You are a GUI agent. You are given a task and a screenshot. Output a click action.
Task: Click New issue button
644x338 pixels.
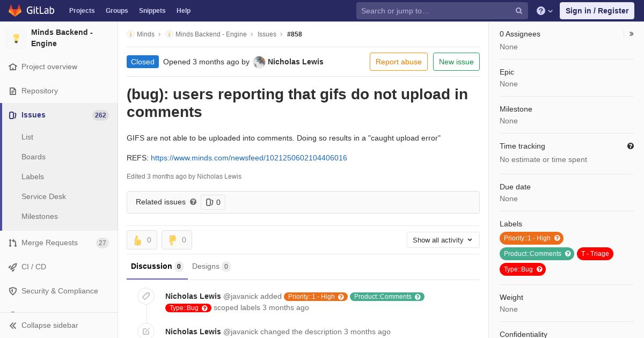(x=456, y=62)
